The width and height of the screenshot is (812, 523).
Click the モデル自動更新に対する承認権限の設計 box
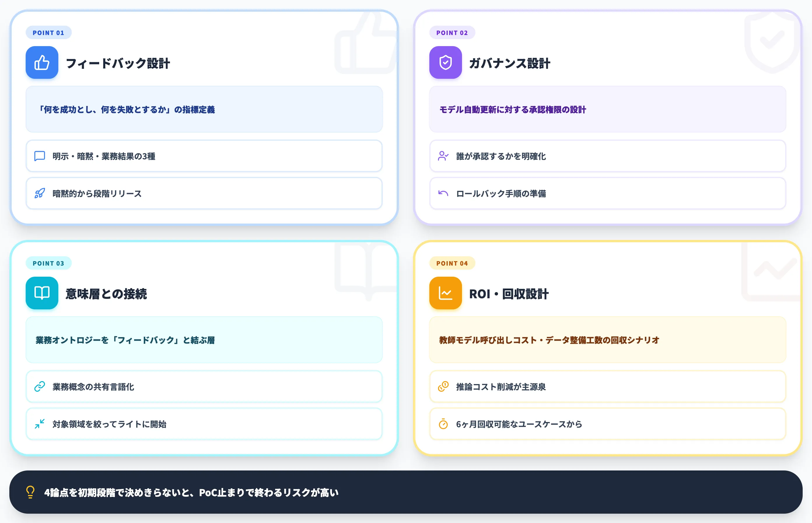click(x=607, y=109)
